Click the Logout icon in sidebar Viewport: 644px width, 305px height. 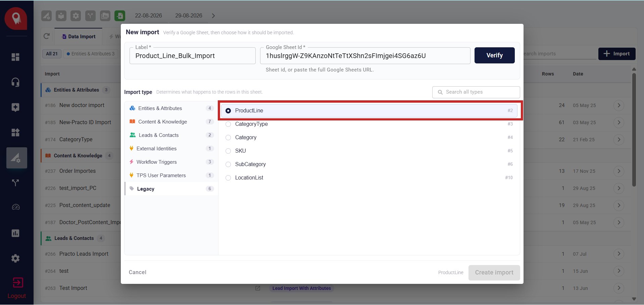pyautogui.click(x=17, y=283)
